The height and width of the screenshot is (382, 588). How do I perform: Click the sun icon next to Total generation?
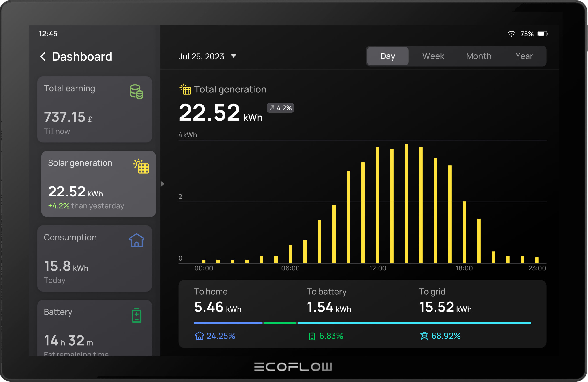tap(185, 89)
